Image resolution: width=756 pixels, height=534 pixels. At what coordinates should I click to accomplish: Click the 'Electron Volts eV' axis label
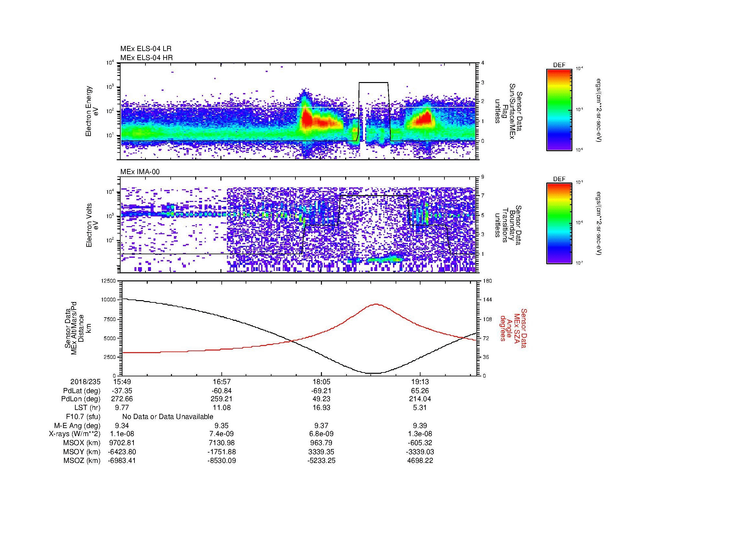pos(92,225)
